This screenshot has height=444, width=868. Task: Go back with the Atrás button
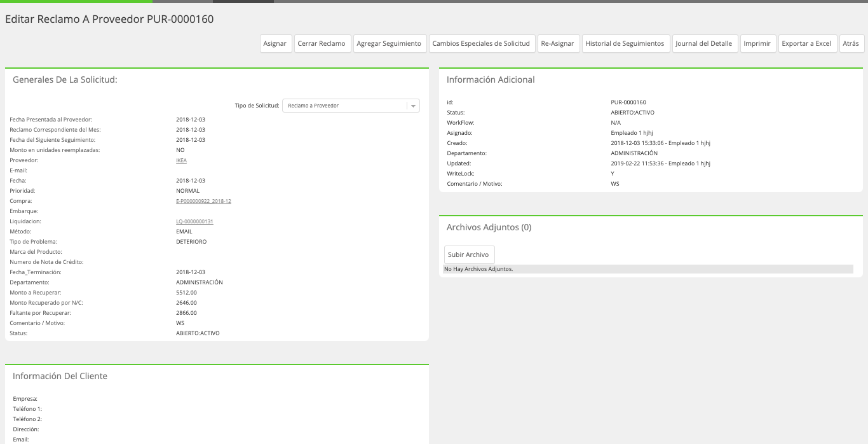point(851,44)
